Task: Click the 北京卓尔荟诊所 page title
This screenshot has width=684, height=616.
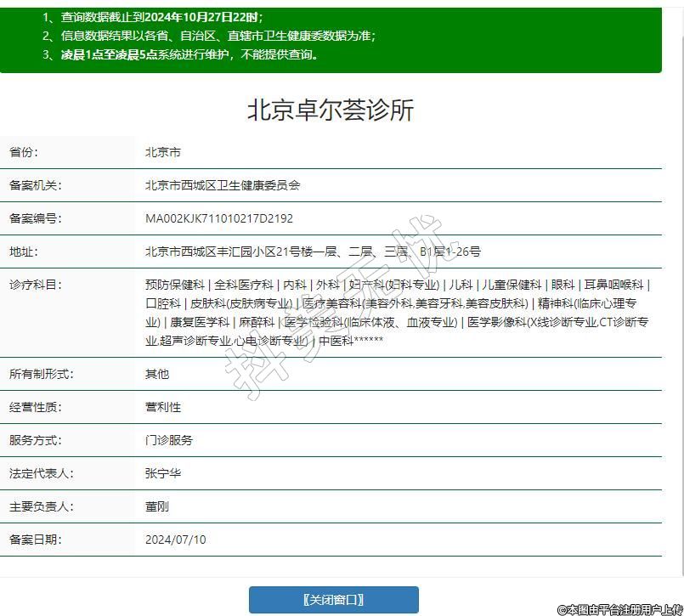Action: point(331,110)
